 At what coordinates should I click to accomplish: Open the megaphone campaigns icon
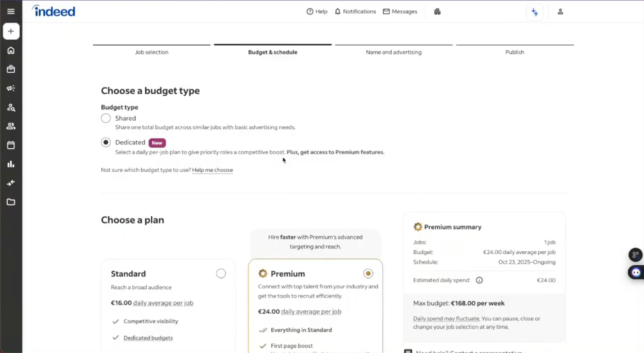11,88
